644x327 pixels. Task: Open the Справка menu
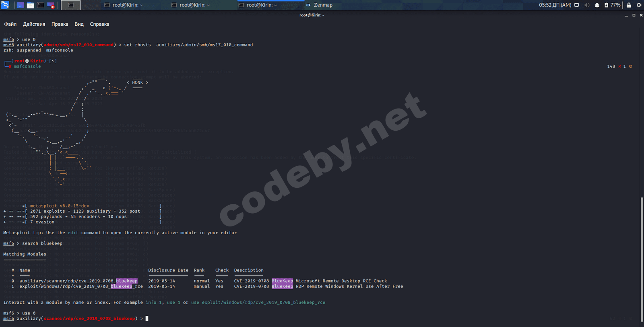[99, 24]
